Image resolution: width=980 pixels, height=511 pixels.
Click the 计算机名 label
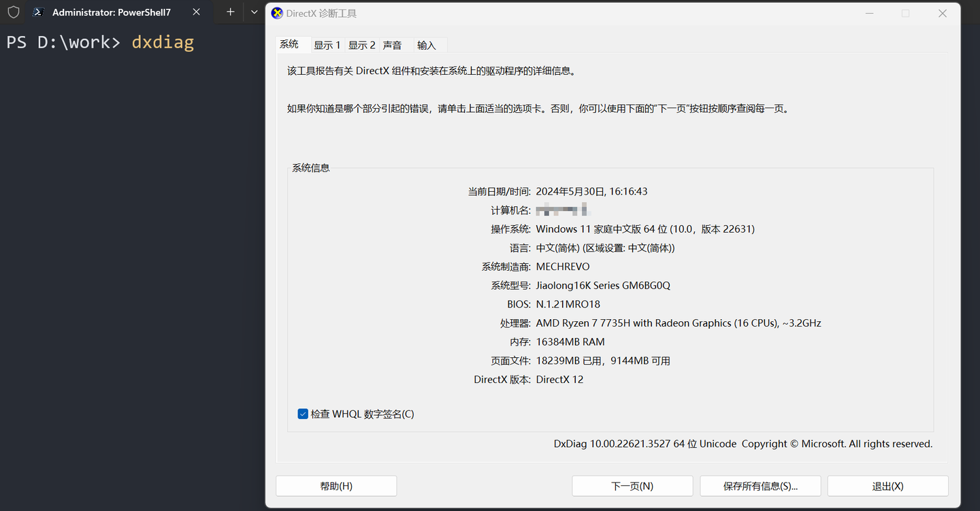510,210
